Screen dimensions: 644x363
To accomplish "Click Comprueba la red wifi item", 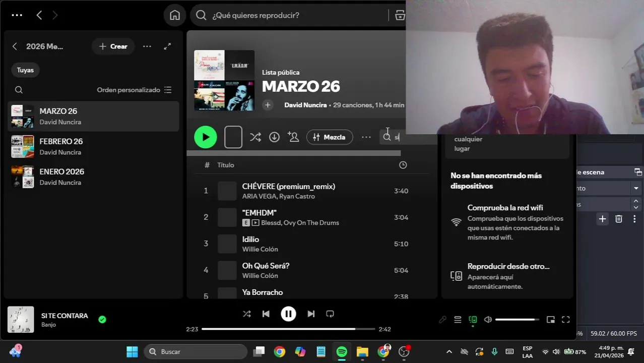I will [508, 222].
